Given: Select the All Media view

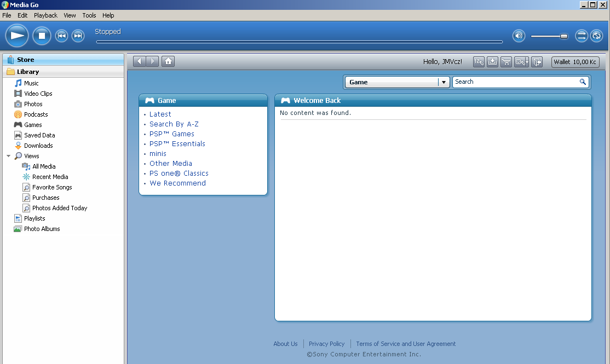Looking at the screenshot, I should coord(44,166).
